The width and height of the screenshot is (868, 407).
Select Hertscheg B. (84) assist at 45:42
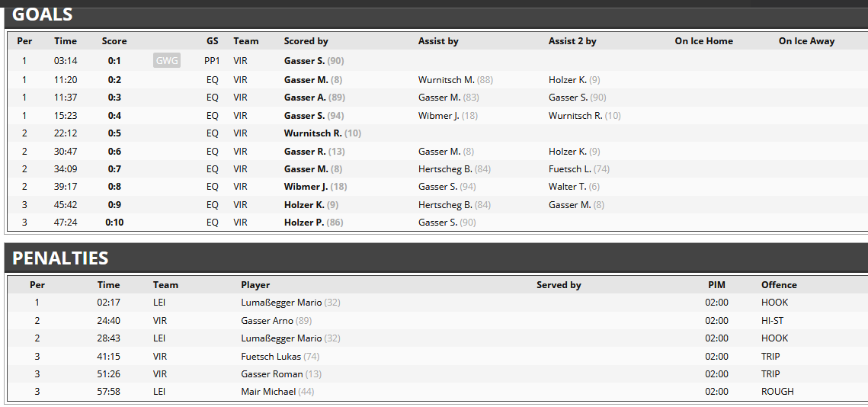point(454,205)
